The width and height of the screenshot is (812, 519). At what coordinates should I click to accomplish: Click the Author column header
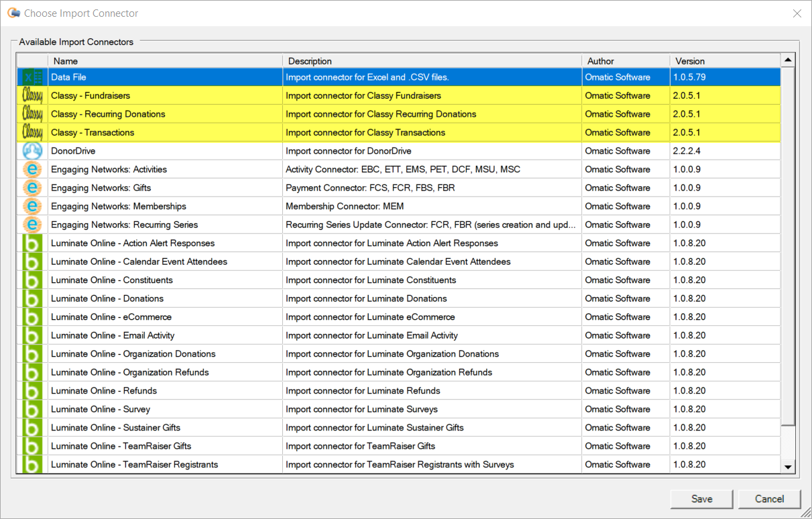(625, 61)
